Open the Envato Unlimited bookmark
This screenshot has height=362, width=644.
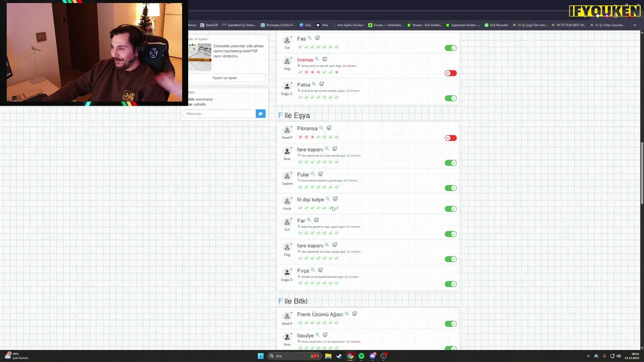[x=385, y=25]
